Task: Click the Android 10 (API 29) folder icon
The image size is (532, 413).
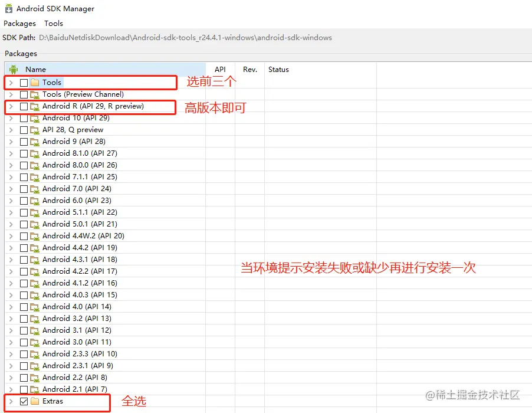Action: (35, 119)
